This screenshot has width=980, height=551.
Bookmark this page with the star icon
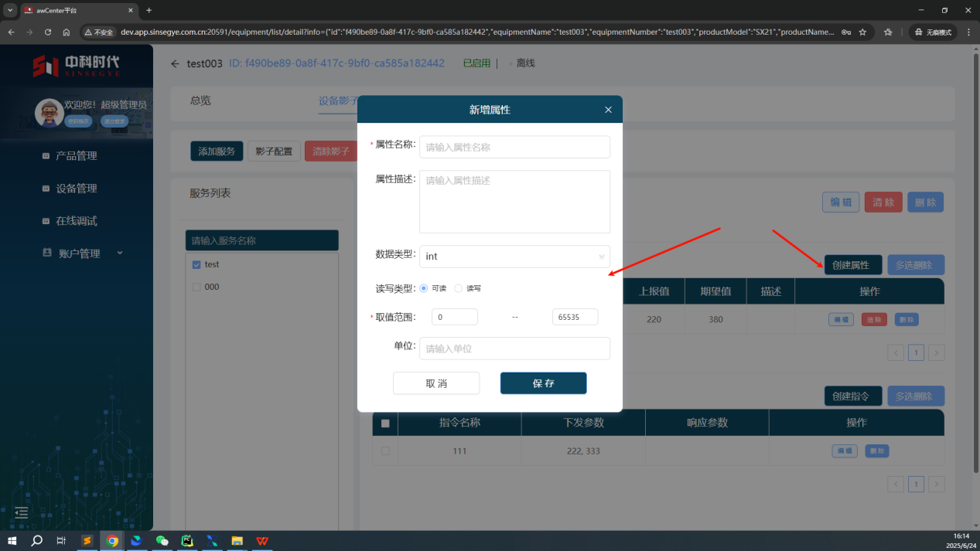tap(862, 32)
